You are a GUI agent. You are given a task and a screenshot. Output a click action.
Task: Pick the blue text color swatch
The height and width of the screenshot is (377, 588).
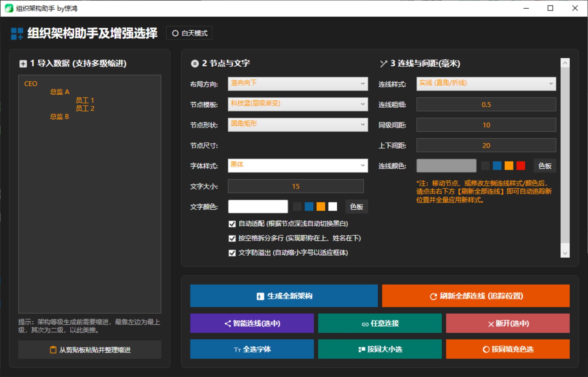tap(309, 206)
